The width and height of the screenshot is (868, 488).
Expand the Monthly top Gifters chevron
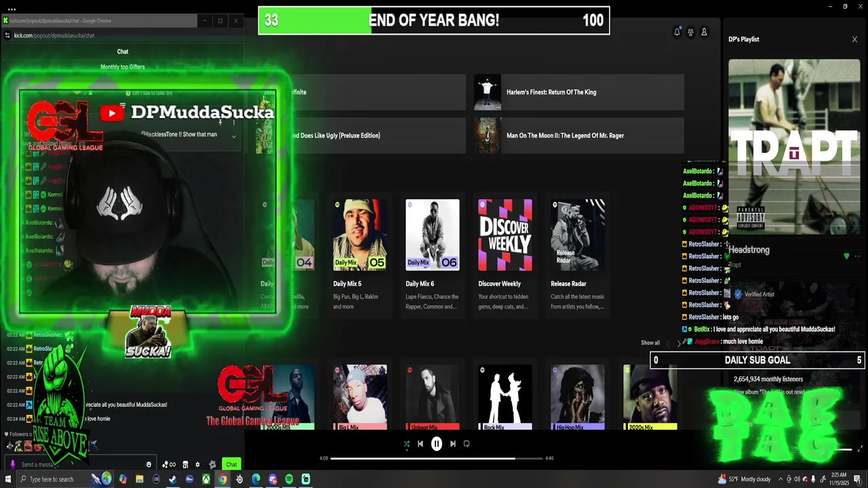(x=234, y=136)
